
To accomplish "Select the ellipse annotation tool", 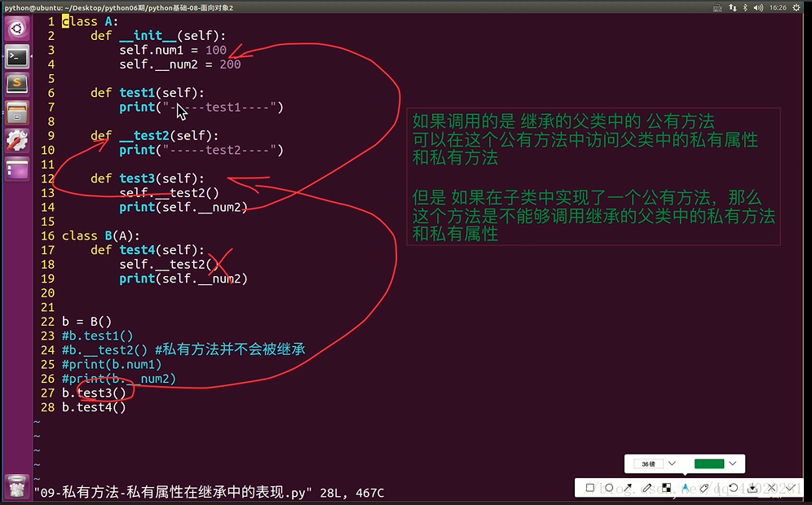I will (609, 487).
